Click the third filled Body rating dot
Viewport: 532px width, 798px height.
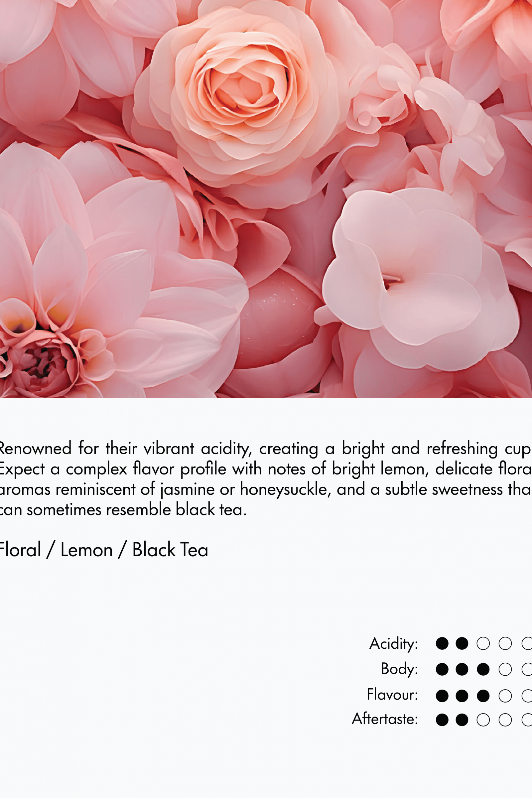point(483,669)
